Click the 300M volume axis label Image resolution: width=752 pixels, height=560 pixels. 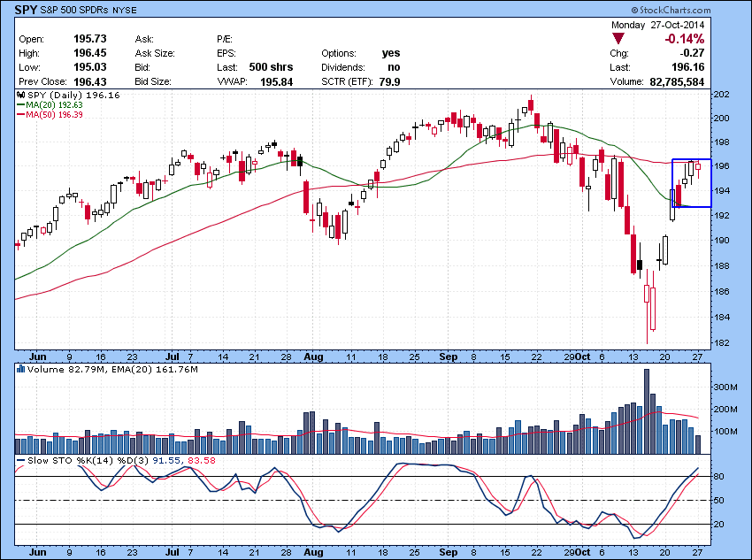[725, 387]
